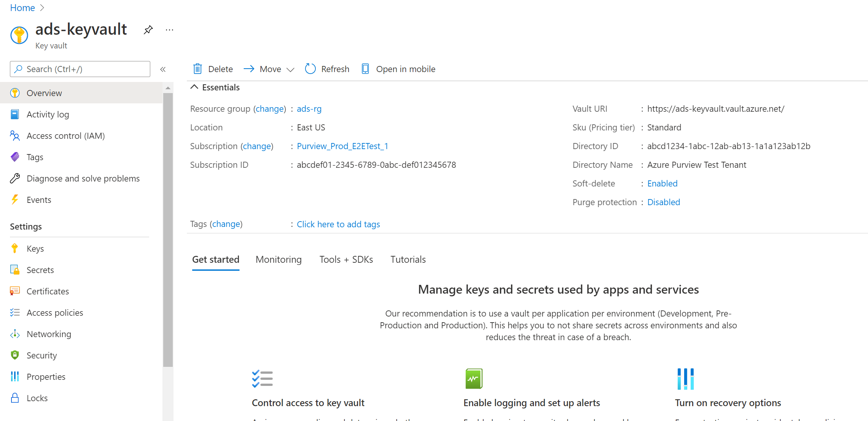This screenshot has width=868, height=421.
Task: Open Networking settings icon
Action: point(15,334)
